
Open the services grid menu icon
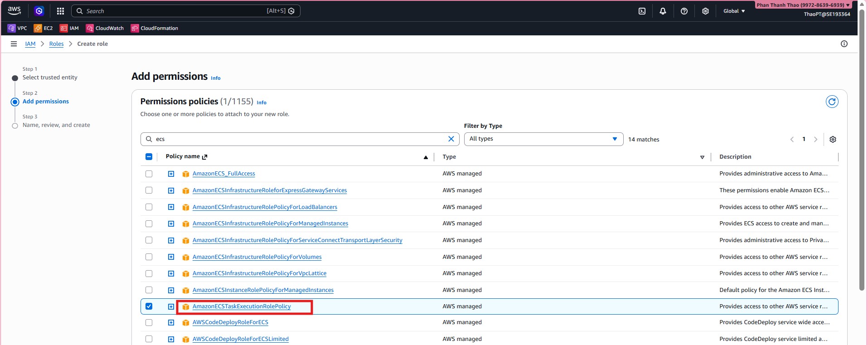pos(60,11)
